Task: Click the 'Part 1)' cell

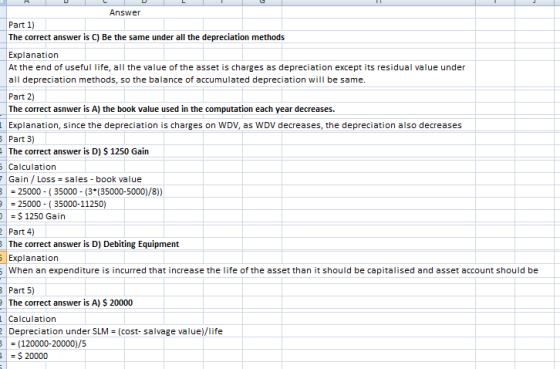Action: 21,25
